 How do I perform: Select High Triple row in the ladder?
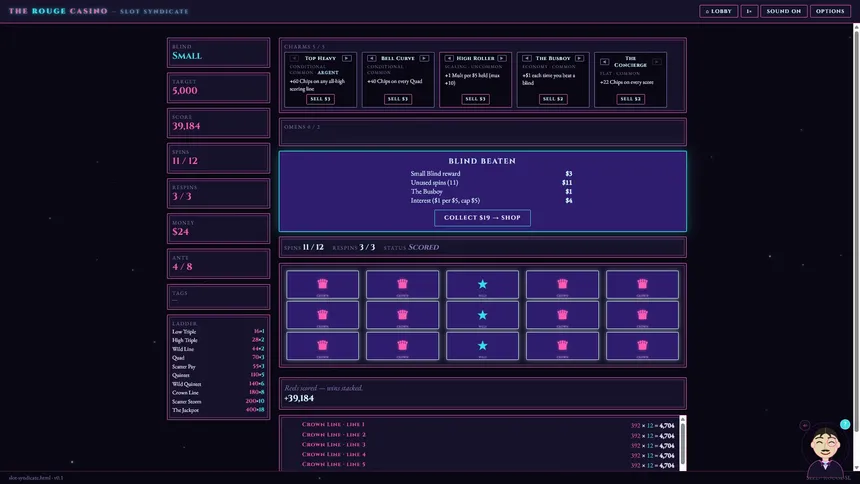218,340
